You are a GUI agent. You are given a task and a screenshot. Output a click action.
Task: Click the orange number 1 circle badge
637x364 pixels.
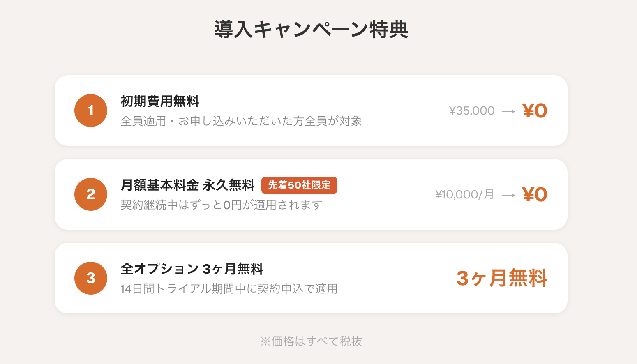tap(91, 111)
